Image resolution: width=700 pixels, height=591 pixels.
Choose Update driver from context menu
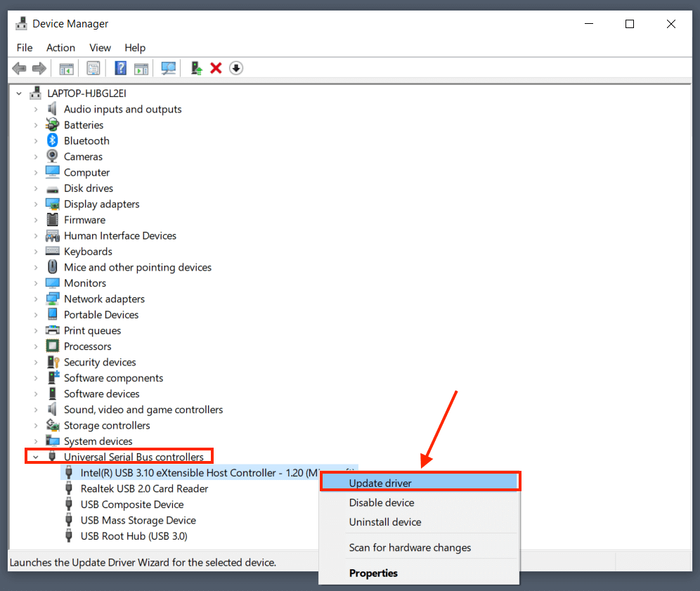(x=420, y=483)
